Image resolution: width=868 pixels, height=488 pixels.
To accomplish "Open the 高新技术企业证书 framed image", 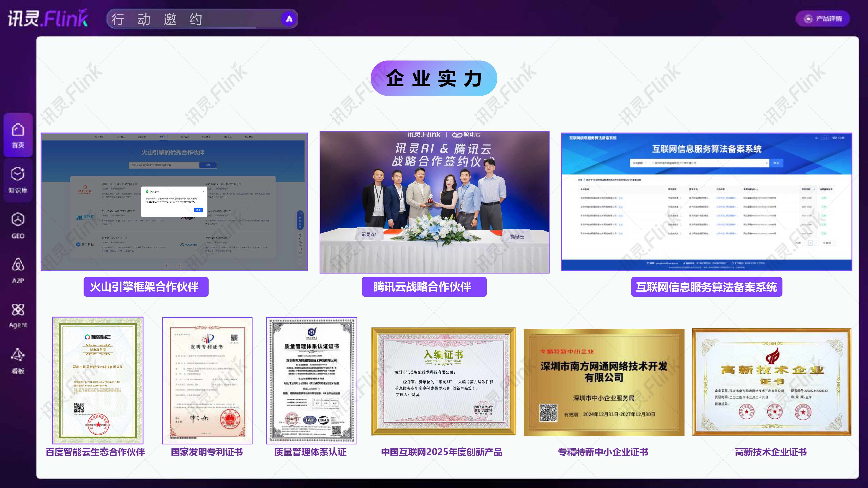I will [772, 382].
